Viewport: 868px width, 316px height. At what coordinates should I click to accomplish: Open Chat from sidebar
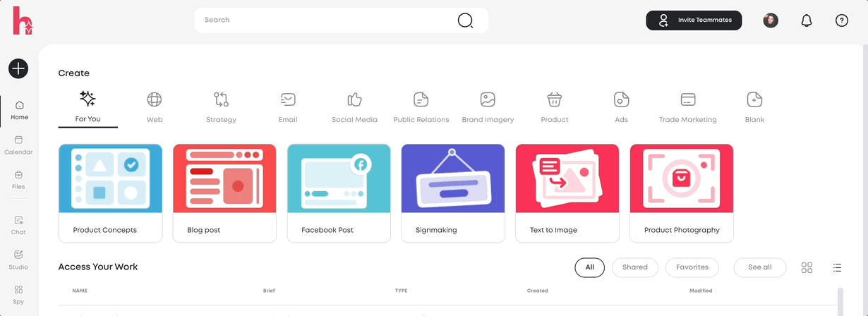pyautogui.click(x=19, y=225)
